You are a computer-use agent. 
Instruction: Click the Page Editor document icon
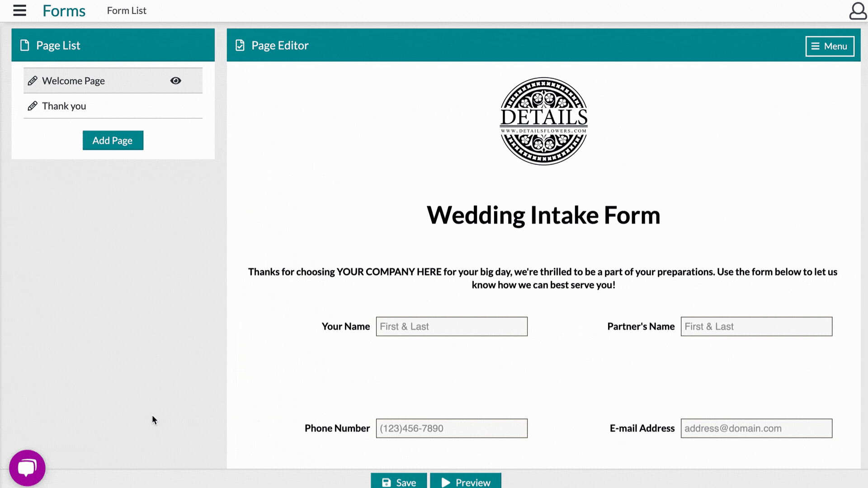click(240, 45)
